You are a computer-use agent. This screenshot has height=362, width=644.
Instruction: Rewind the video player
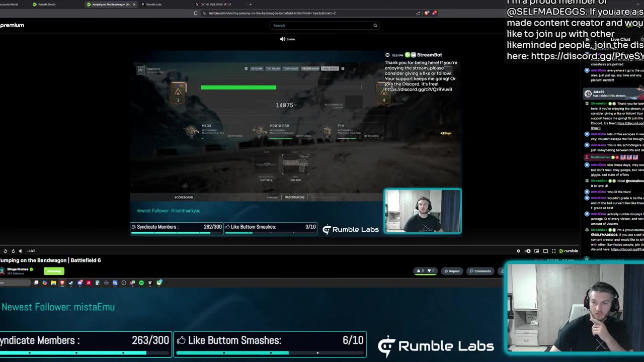tap(5, 251)
